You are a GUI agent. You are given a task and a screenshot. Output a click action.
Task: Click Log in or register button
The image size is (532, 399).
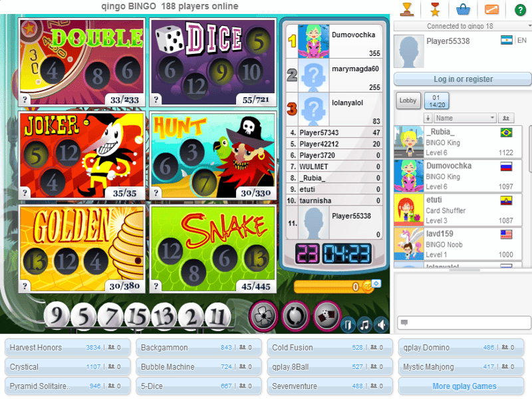tap(463, 79)
